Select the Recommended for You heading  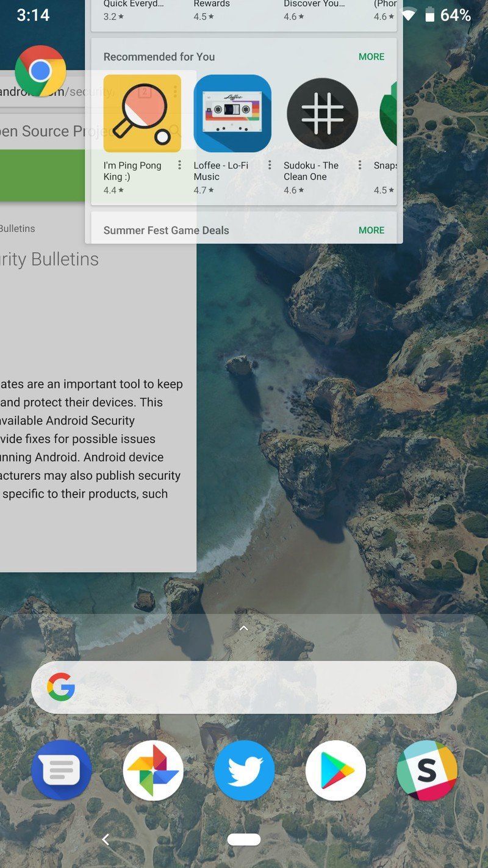tap(159, 57)
